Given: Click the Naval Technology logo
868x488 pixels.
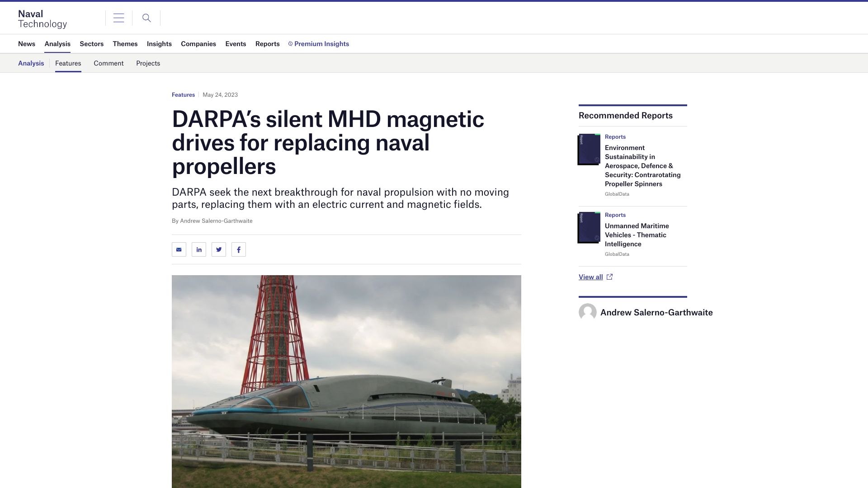Looking at the screenshot, I should [x=42, y=19].
